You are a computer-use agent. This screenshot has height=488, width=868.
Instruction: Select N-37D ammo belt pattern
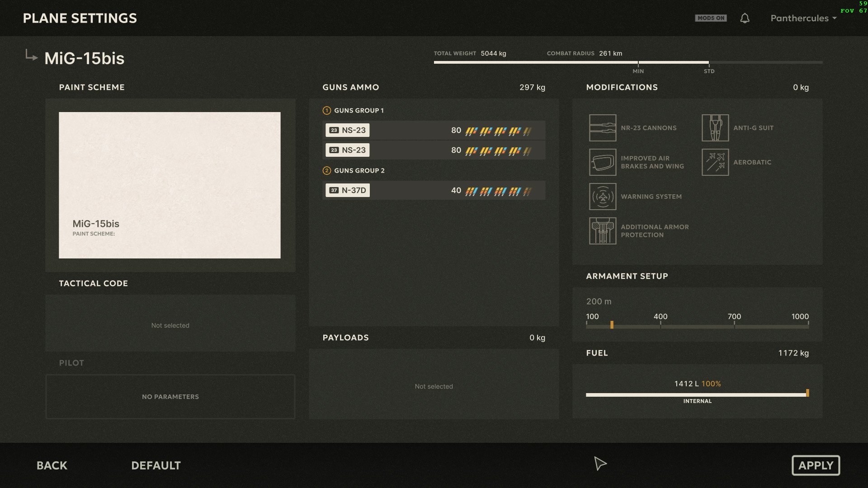point(498,191)
